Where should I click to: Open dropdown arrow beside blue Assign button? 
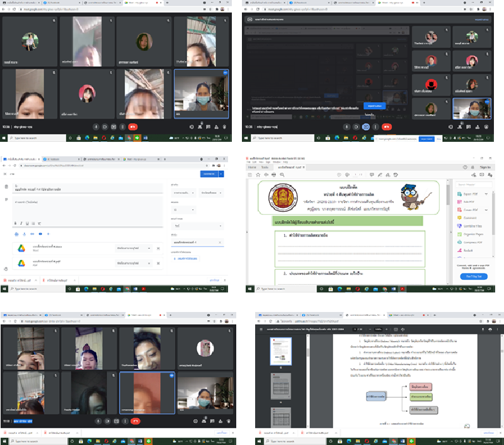221,173
